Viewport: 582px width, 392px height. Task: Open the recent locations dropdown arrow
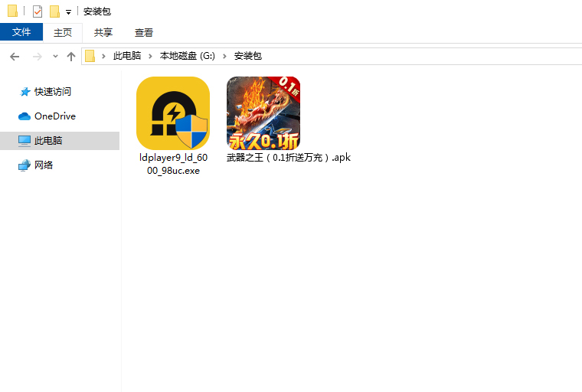point(55,57)
